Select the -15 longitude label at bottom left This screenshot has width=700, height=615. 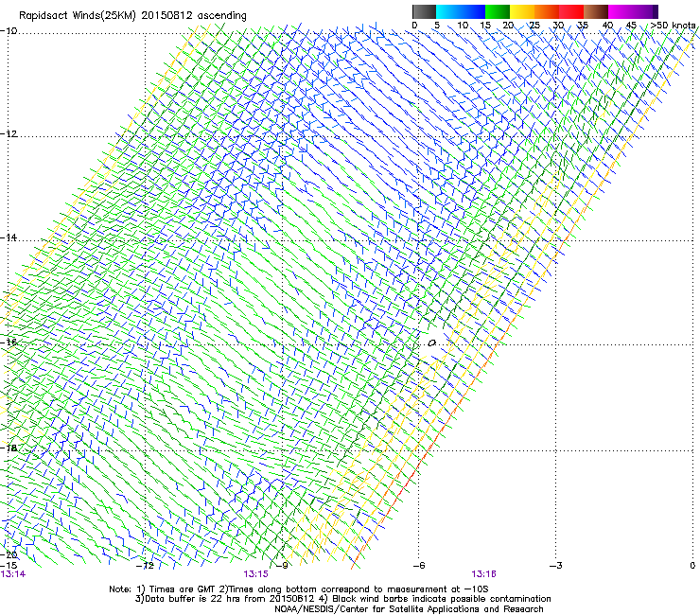pos(9,566)
